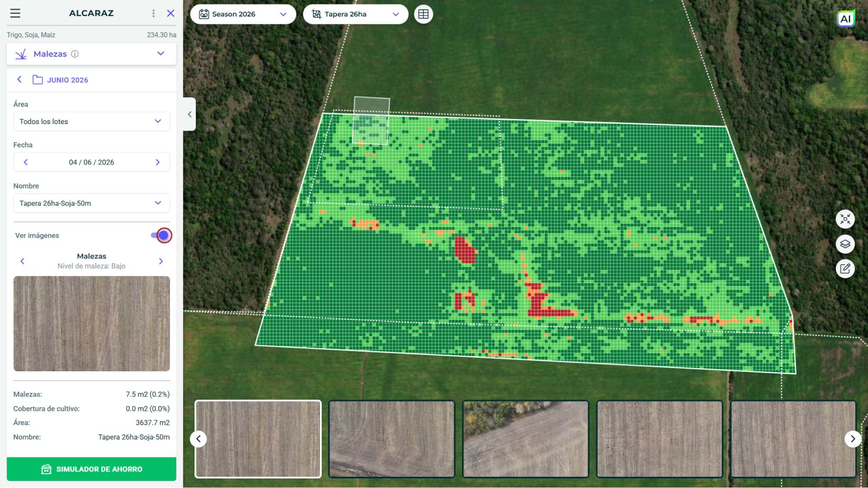The height and width of the screenshot is (488, 868).
Task: Select the thumbnail showing trees
Action: pyautogui.click(x=525, y=439)
